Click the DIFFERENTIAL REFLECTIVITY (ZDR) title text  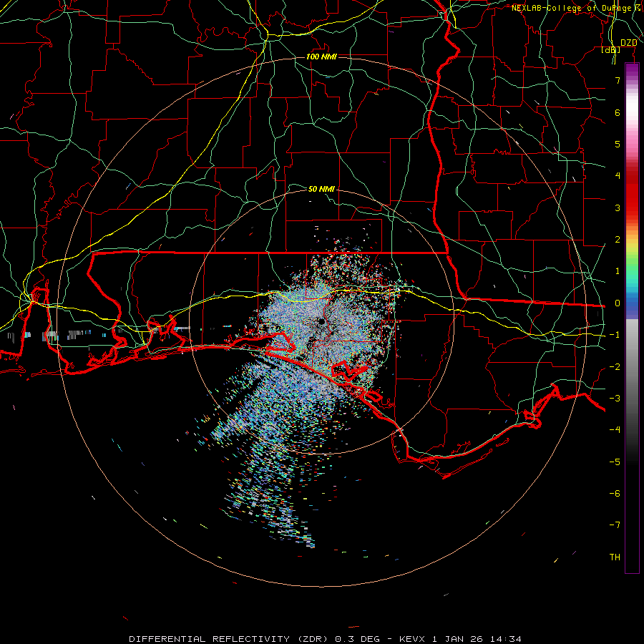(x=228, y=639)
